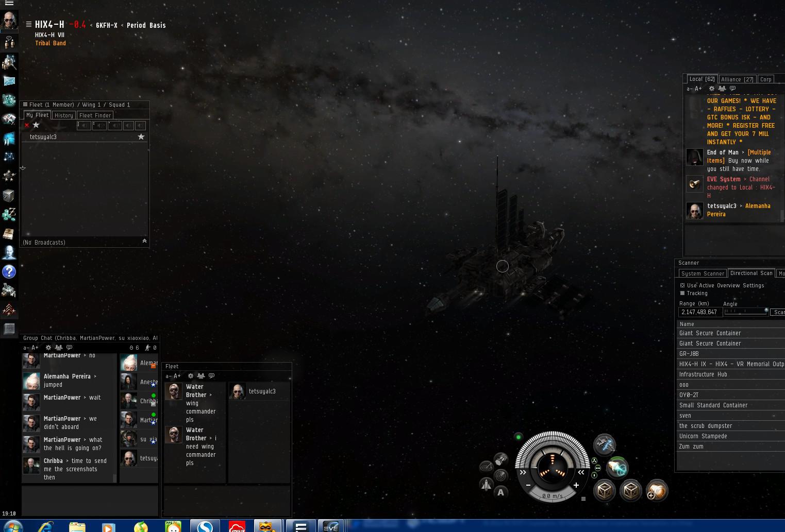Click the Name column header in scanner
The height and width of the screenshot is (532, 785).
(x=730, y=324)
